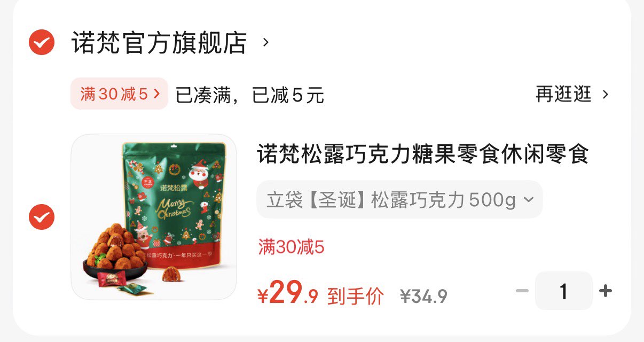Open the truffle chocolate product thumbnail
The height and width of the screenshot is (342, 644).
[x=154, y=217]
